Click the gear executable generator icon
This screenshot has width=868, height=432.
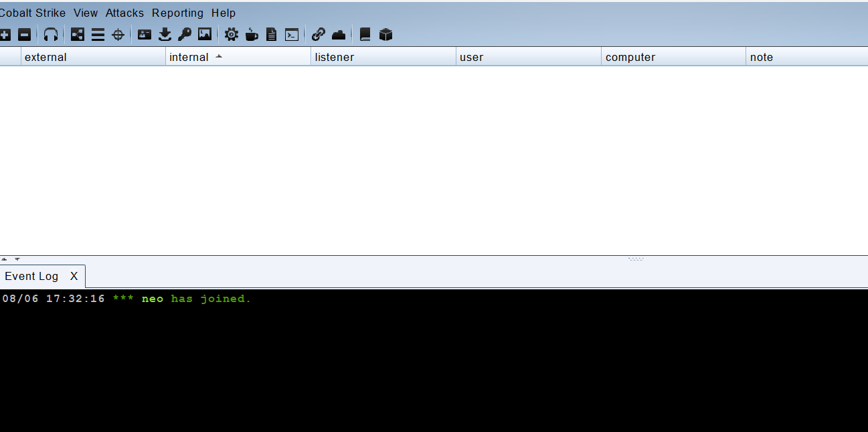click(232, 35)
